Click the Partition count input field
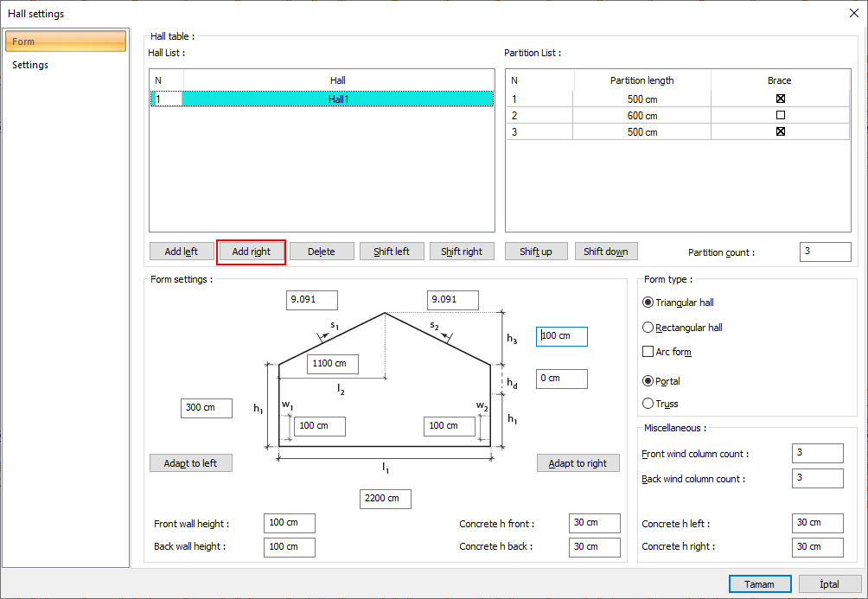Viewport: 868px width, 599px height. click(825, 252)
